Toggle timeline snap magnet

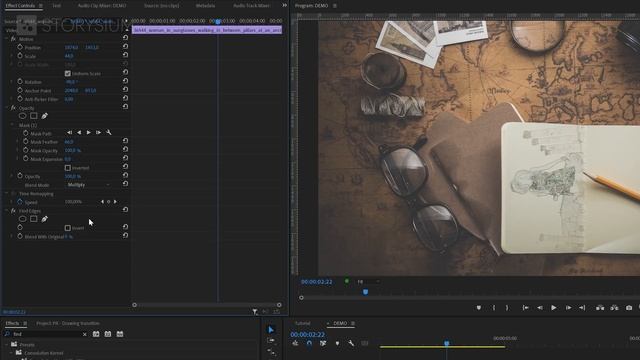coord(309,343)
